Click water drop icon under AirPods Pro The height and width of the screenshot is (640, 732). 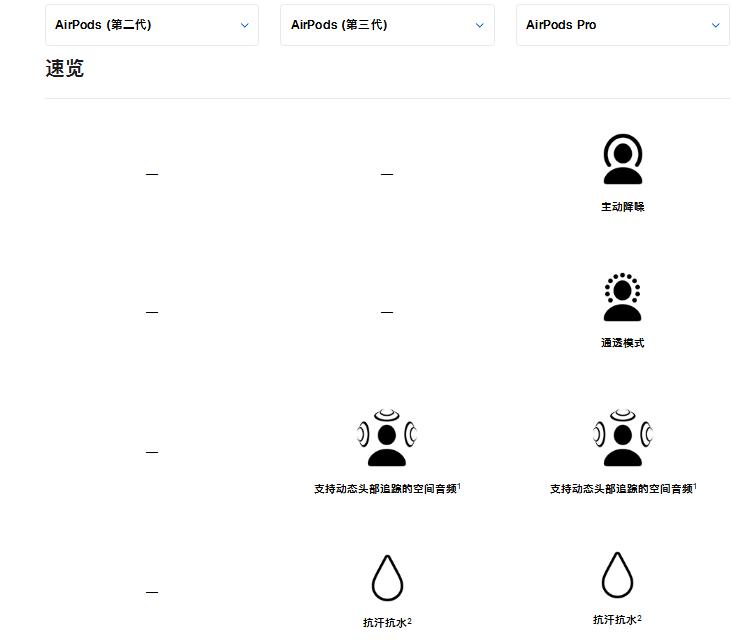[617, 575]
